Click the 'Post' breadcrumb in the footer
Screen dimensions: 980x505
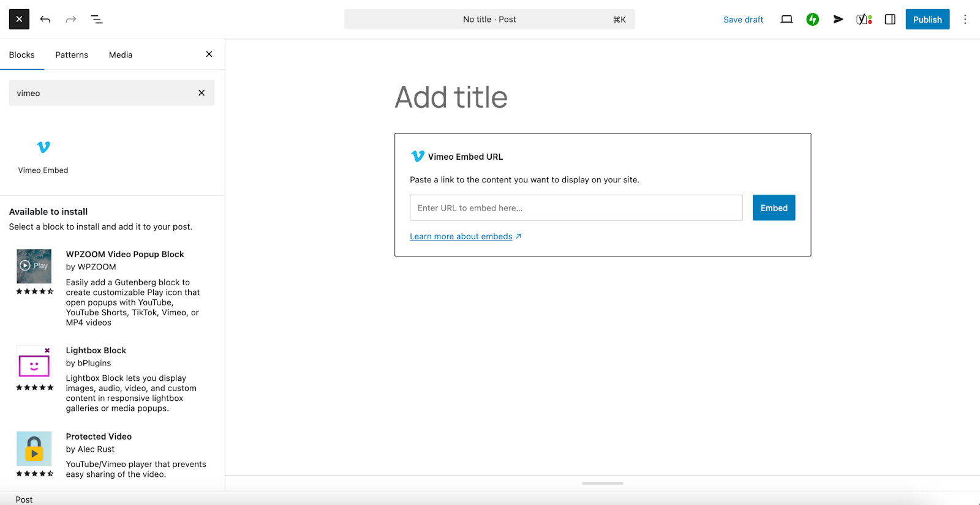[x=24, y=499]
